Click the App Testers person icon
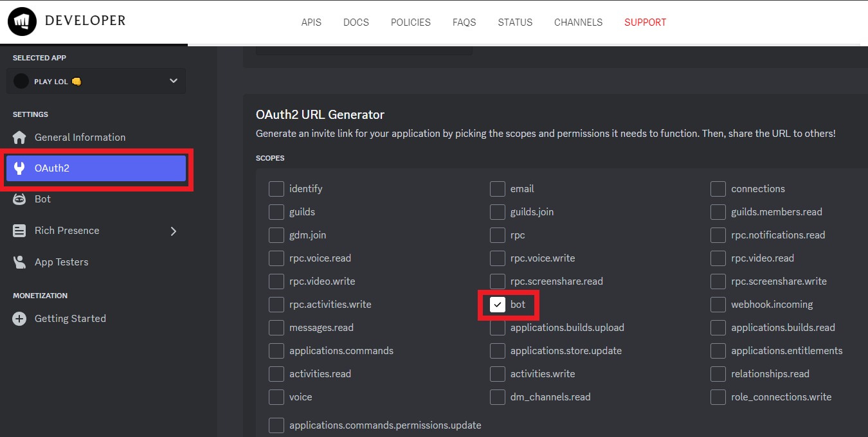Image resolution: width=868 pixels, height=437 pixels. click(x=19, y=262)
